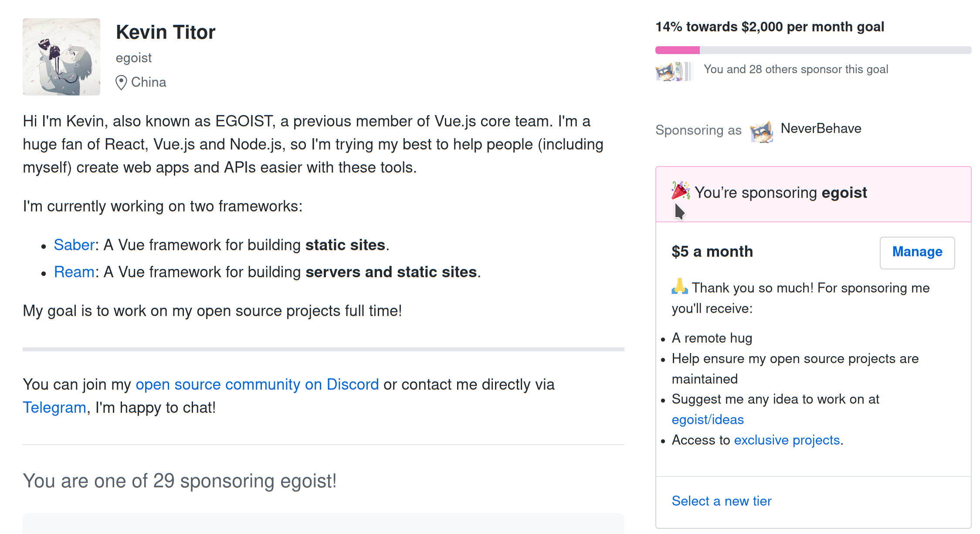980x534 pixels.
Task: Click the China location pin icon
Action: [x=121, y=82]
